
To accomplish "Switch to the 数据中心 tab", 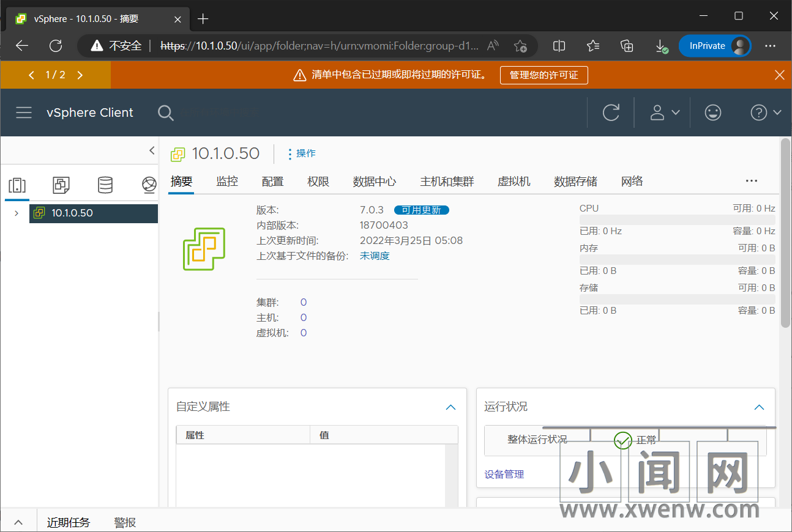I will pyautogui.click(x=375, y=182).
